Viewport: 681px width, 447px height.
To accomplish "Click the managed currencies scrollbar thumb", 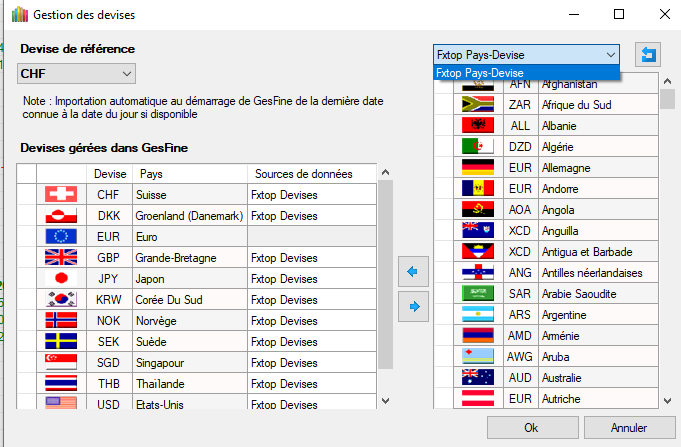I will (385, 275).
